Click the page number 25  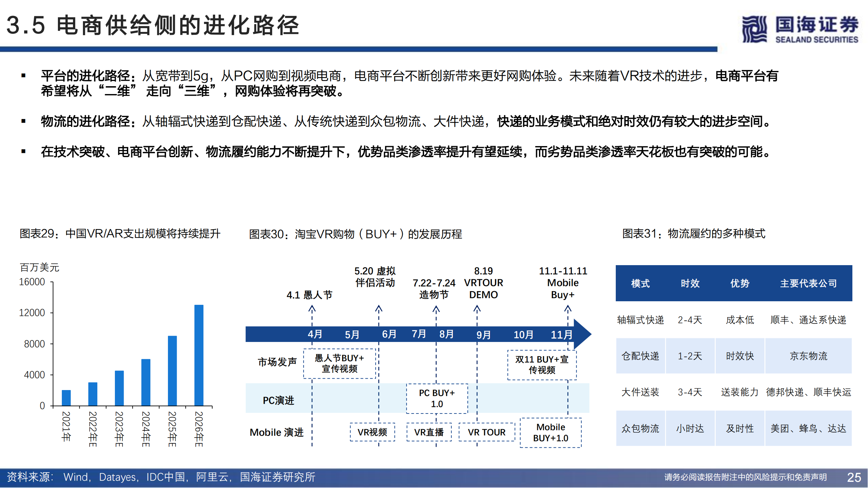854,478
